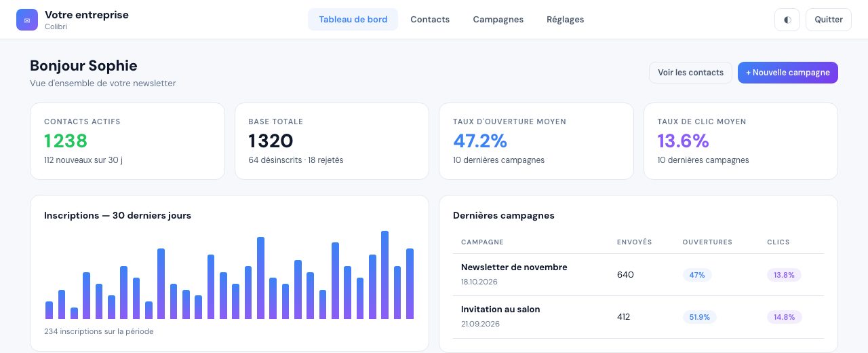Click the date 18.10.2026
The width and height of the screenshot is (868, 353).
(481, 282)
